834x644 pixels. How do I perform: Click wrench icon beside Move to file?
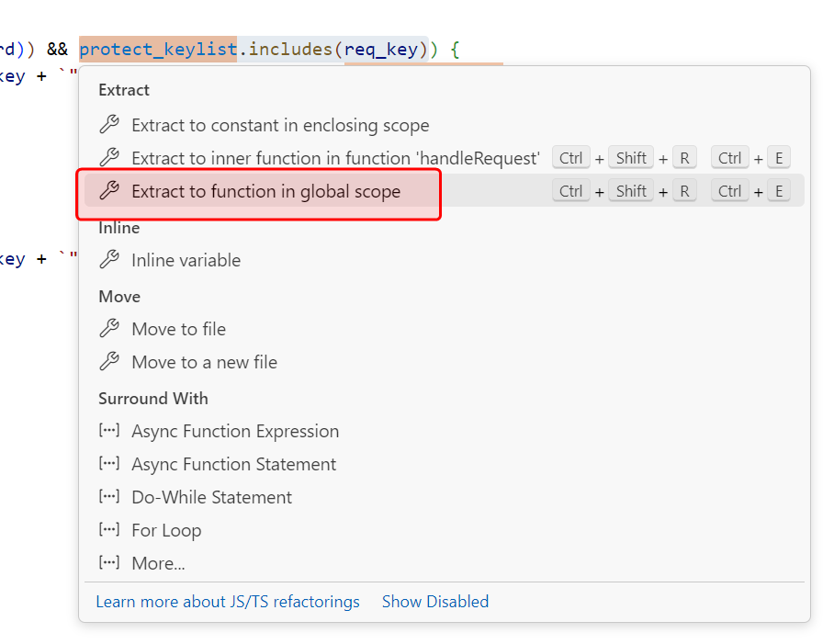click(109, 329)
